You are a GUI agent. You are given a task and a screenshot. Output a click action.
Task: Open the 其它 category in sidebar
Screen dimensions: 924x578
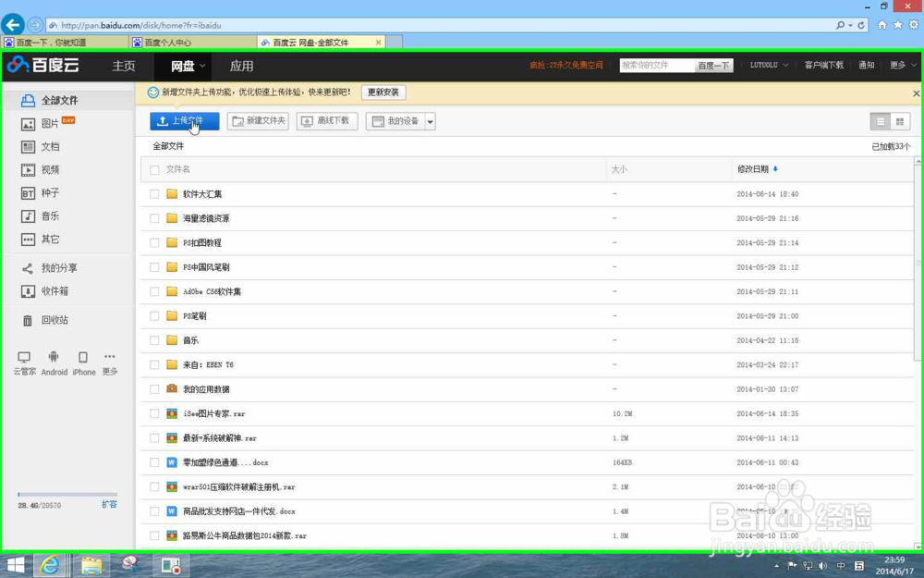pyautogui.click(x=41, y=240)
